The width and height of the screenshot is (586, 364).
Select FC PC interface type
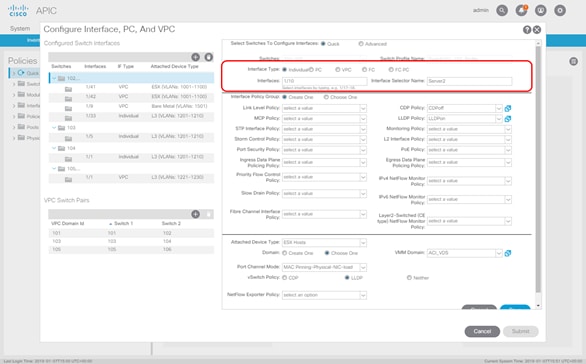coord(391,70)
